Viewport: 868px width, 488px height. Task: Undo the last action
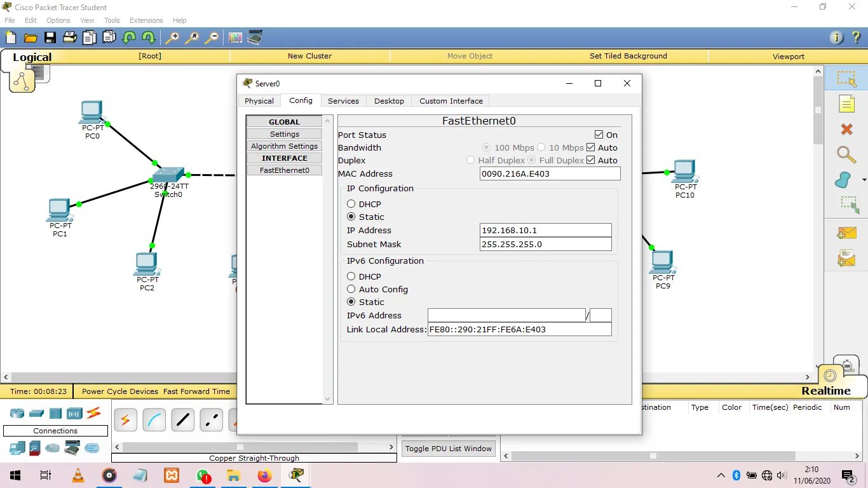coord(129,37)
